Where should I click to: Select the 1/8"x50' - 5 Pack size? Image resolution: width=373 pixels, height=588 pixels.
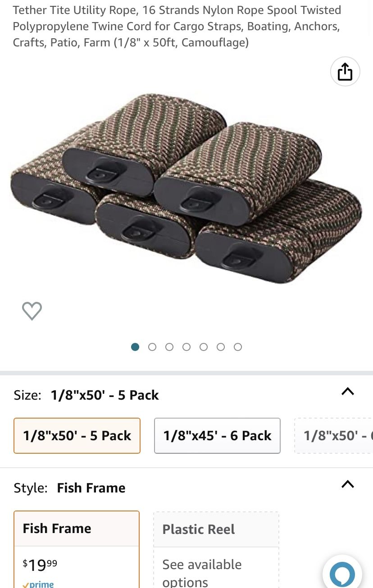77,436
